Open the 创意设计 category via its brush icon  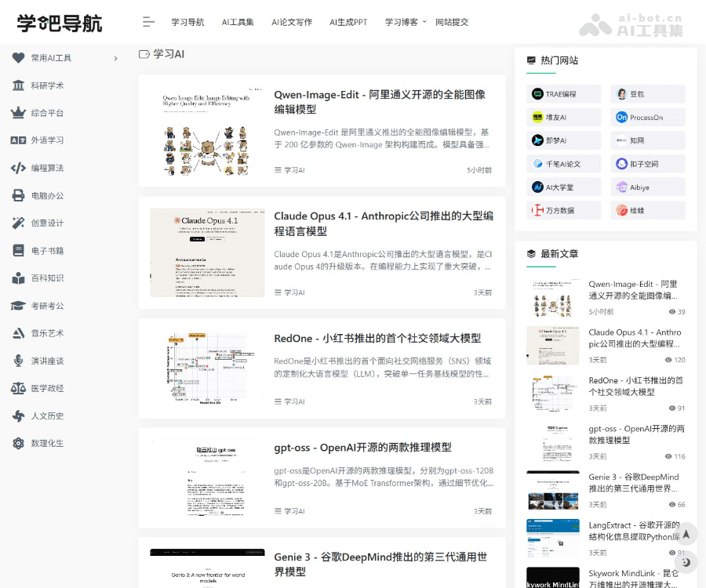[x=17, y=222]
